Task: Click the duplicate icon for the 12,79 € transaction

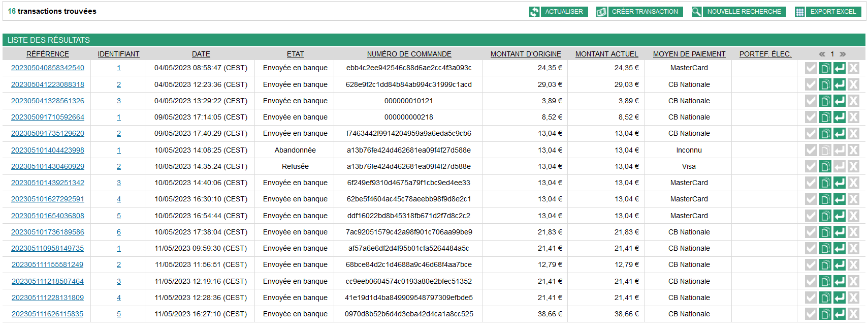Action: tap(825, 264)
